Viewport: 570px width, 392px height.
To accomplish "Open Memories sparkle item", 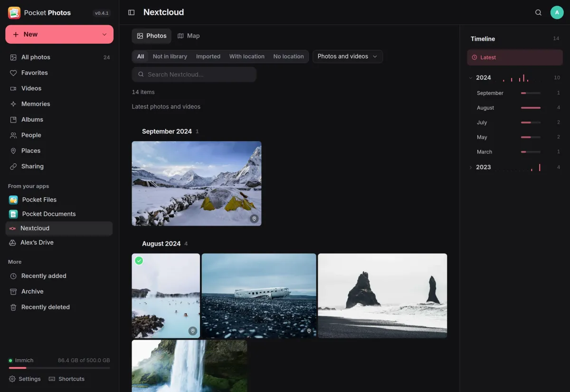I will pos(59,104).
